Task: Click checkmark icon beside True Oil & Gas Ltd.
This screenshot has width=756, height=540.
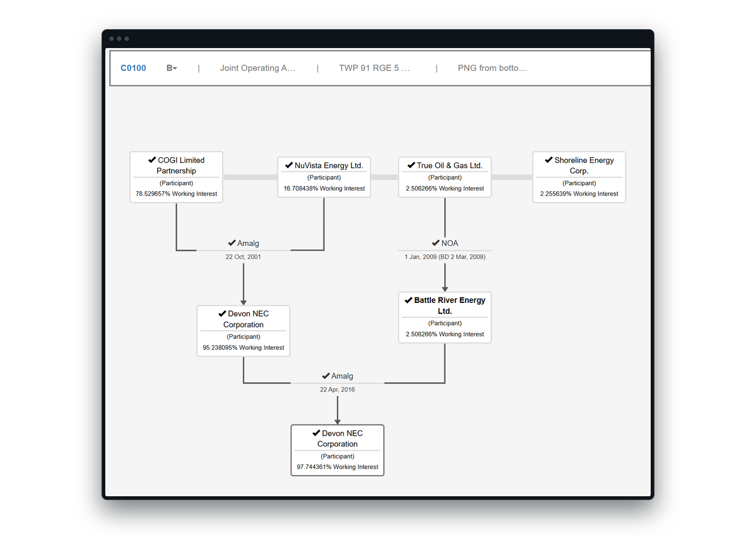Action: (x=411, y=165)
